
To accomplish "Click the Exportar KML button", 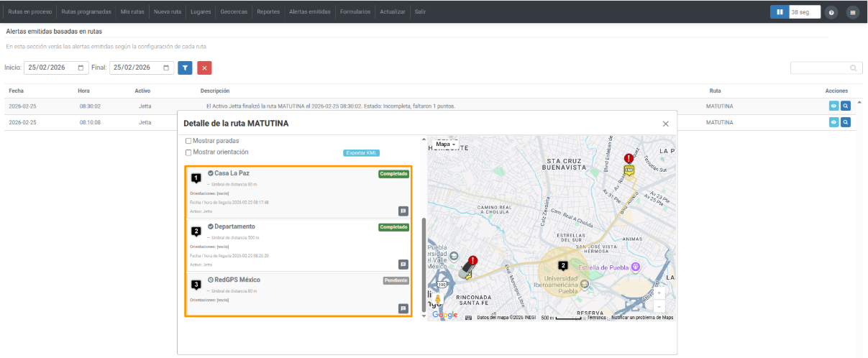I will click(361, 152).
